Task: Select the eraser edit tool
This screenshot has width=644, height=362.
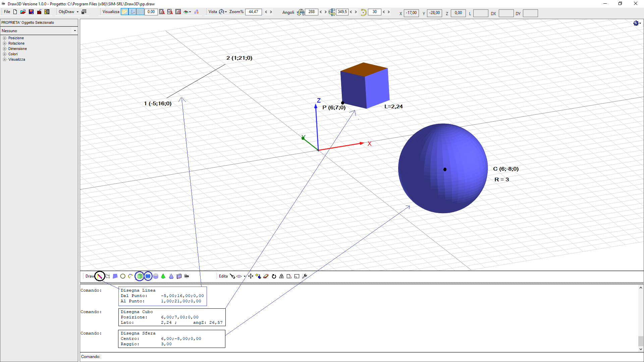Action: tap(266, 276)
